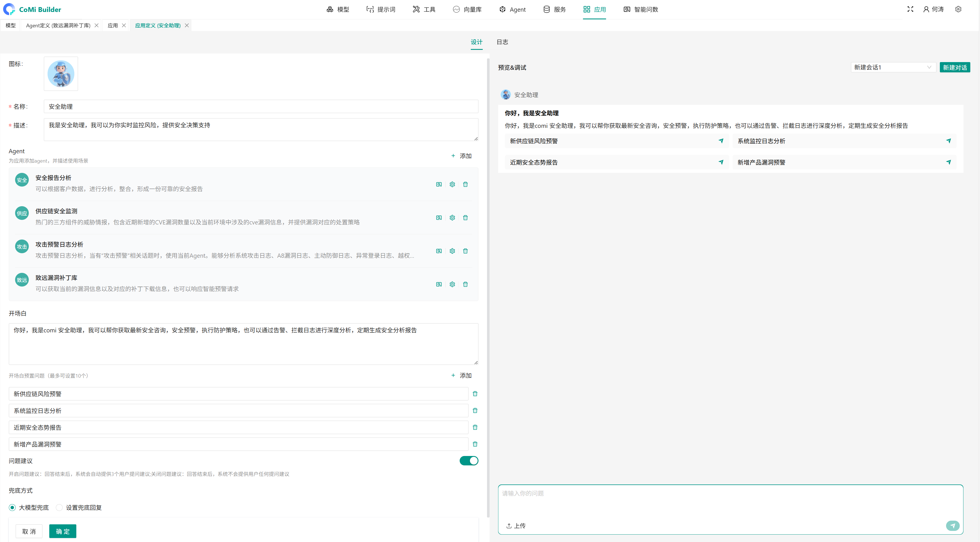Open settings for 致远漏洞补丁库 agent
The width and height of the screenshot is (980, 542).
[x=452, y=285]
